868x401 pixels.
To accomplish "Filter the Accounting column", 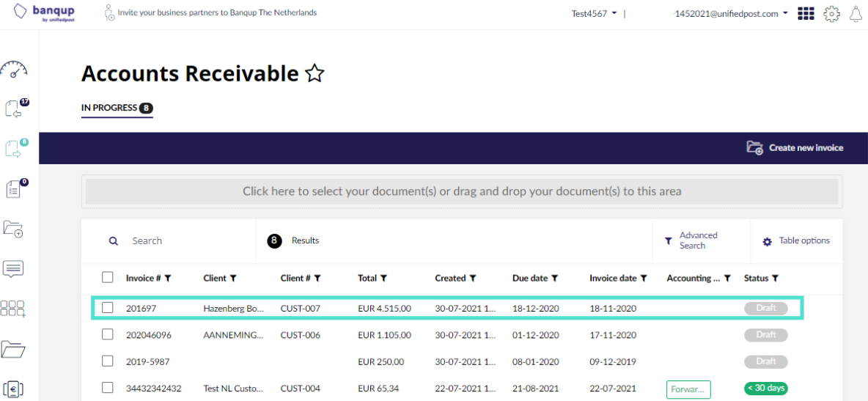I will tap(727, 279).
